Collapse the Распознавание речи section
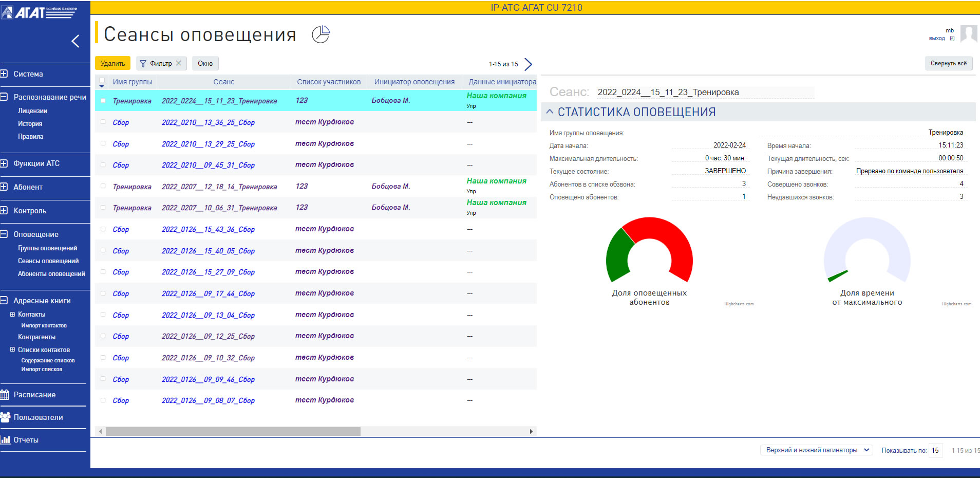 [x=4, y=97]
